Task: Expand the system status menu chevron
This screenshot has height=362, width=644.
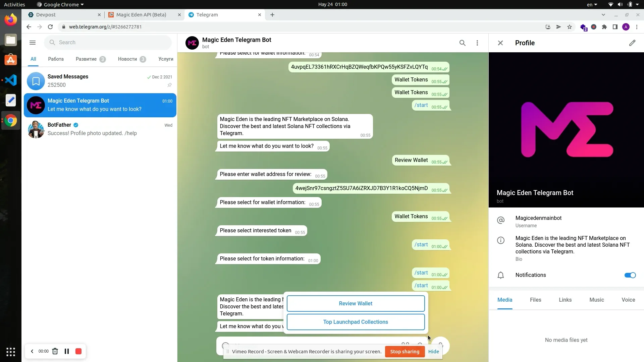Action: (x=637, y=4)
